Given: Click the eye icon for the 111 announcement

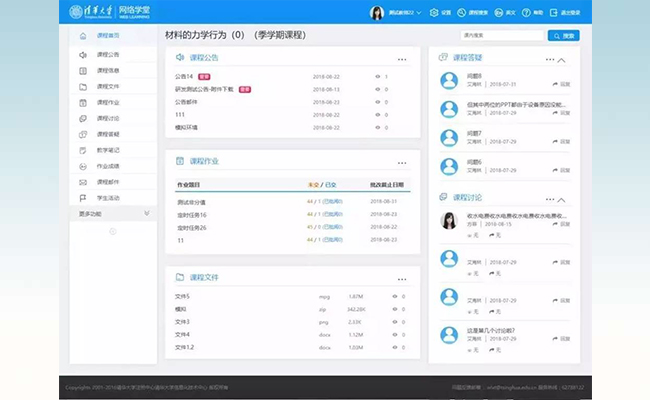Looking at the screenshot, I should [x=377, y=114].
